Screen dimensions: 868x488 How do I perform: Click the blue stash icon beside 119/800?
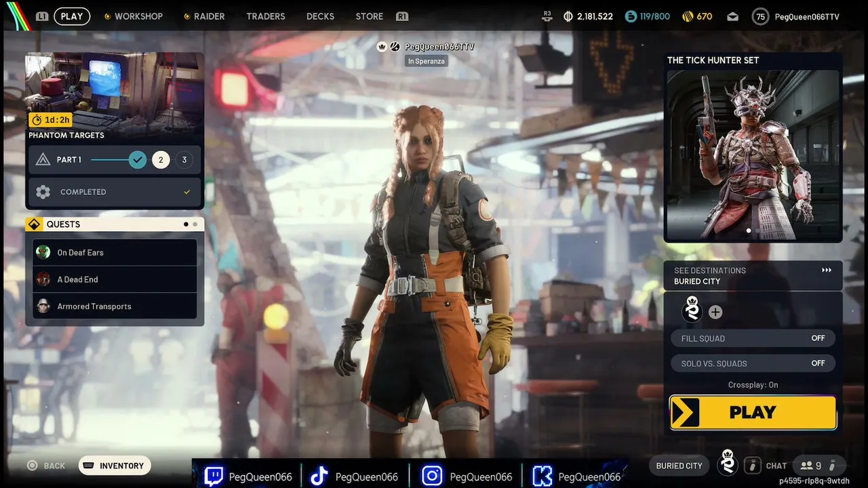(631, 16)
